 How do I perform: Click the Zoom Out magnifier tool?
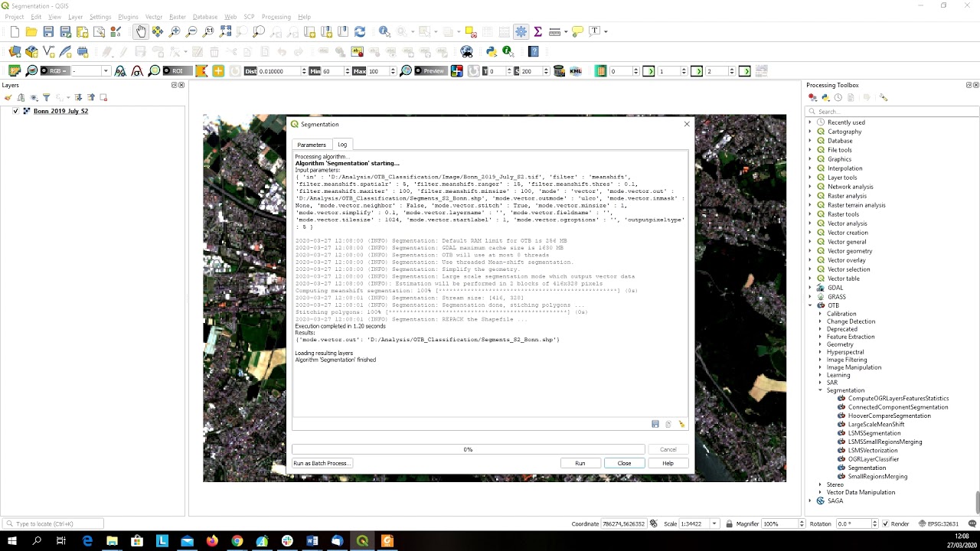tap(191, 31)
